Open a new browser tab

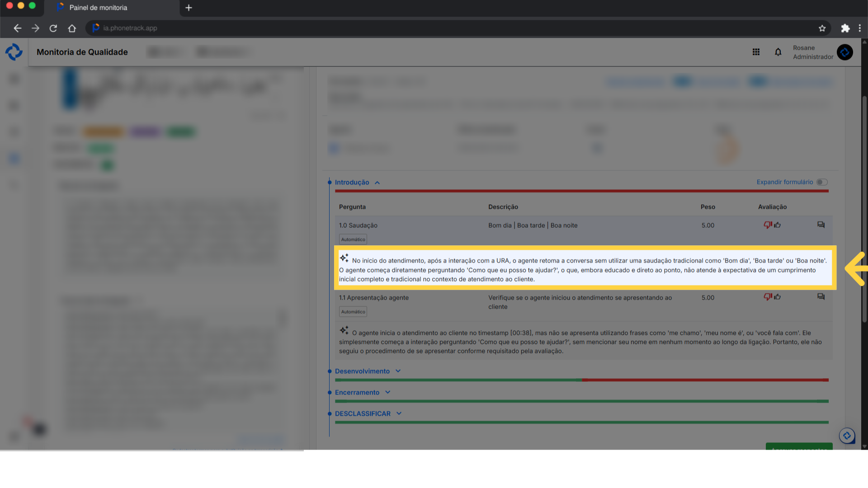tap(189, 8)
